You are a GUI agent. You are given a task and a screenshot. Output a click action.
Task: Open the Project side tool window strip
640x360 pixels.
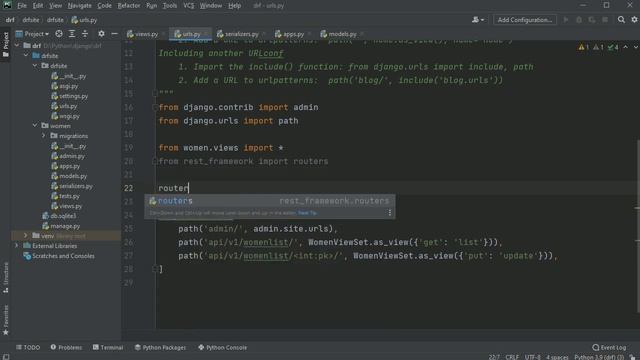6,45
